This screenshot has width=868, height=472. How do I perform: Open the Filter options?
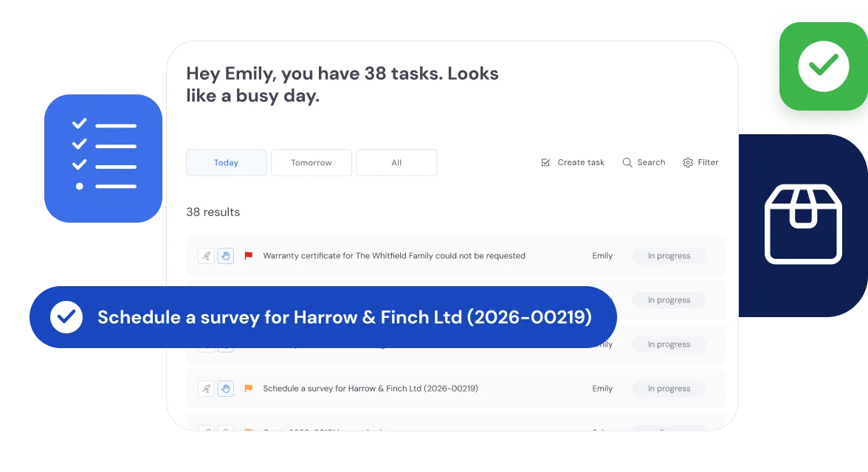pos(700,162)
